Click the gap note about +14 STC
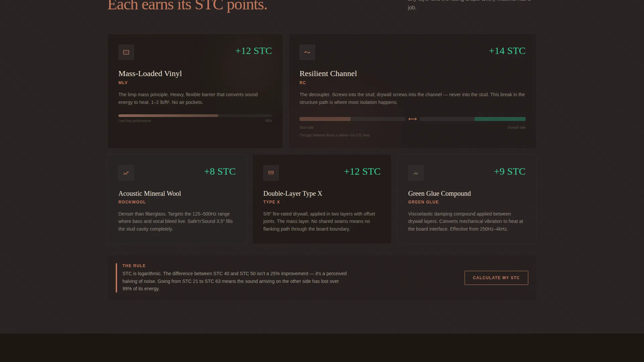Viewport: 644px width, 362px height. (335, 135)
